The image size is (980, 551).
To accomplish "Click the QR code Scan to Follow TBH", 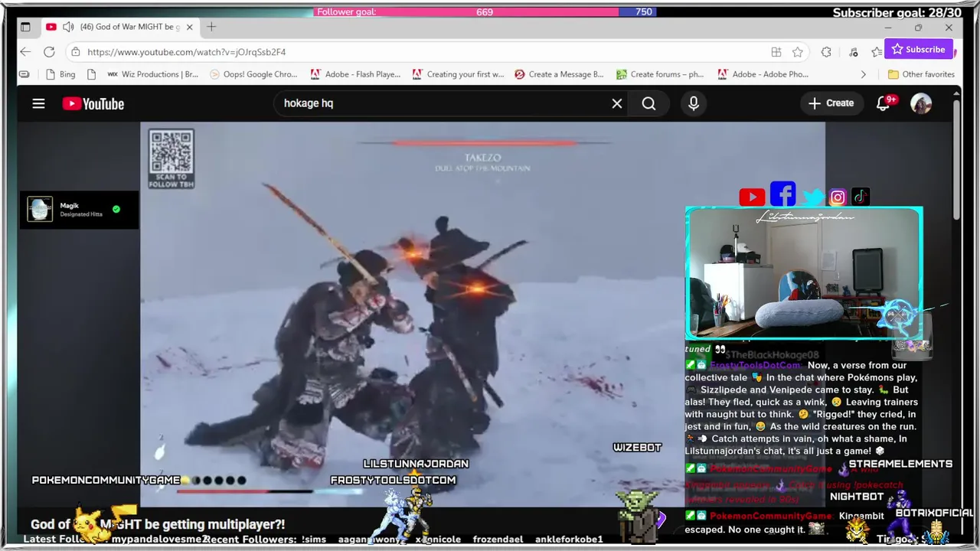I will 171,158.
